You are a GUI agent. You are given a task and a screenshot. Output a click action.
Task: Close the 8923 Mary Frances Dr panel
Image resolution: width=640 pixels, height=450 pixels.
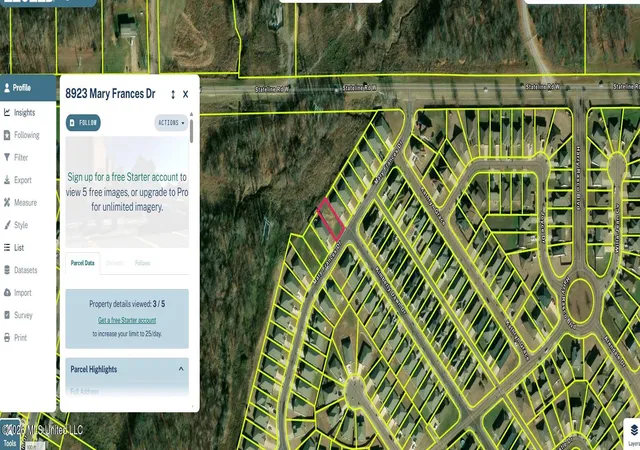[185, 94]
